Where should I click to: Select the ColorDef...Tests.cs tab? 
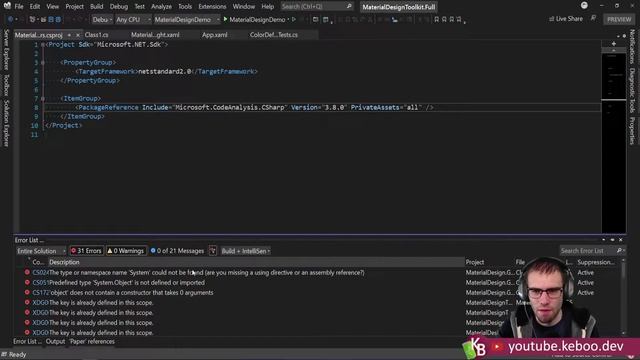[273, 35]
